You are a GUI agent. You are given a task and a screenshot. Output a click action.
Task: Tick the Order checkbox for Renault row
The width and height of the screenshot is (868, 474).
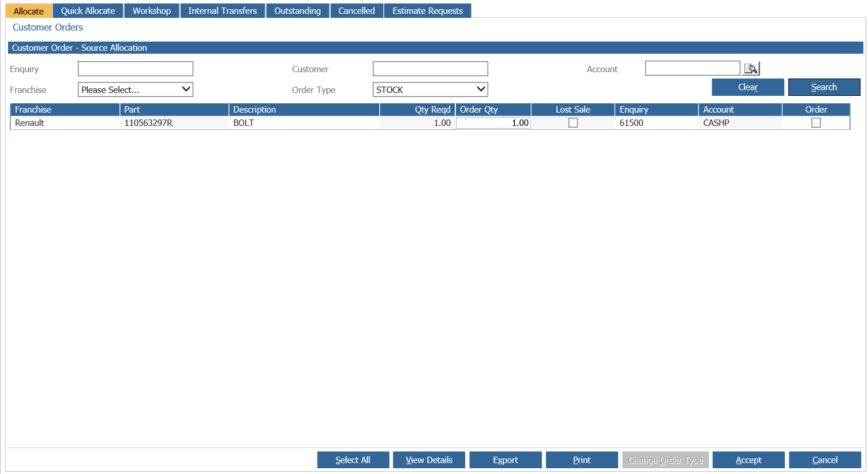click(x=816, y=123)
